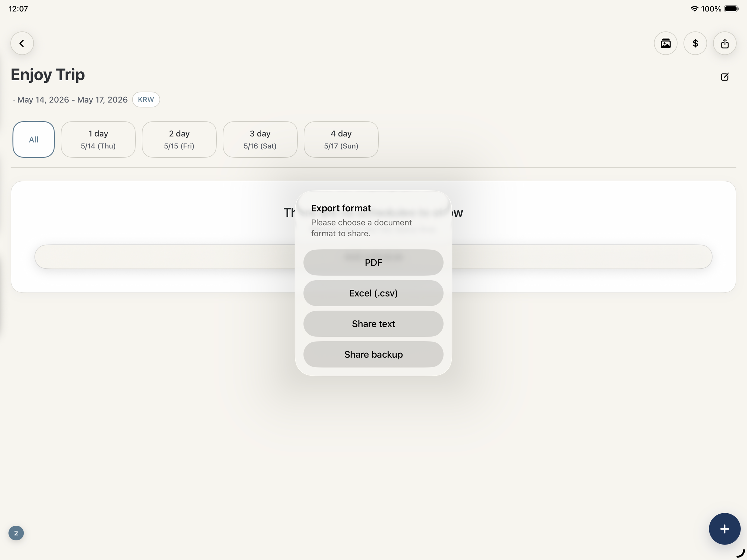The image size is (747, 560).
Task: Check the Wi-Fi status icon
Action: 694,9
